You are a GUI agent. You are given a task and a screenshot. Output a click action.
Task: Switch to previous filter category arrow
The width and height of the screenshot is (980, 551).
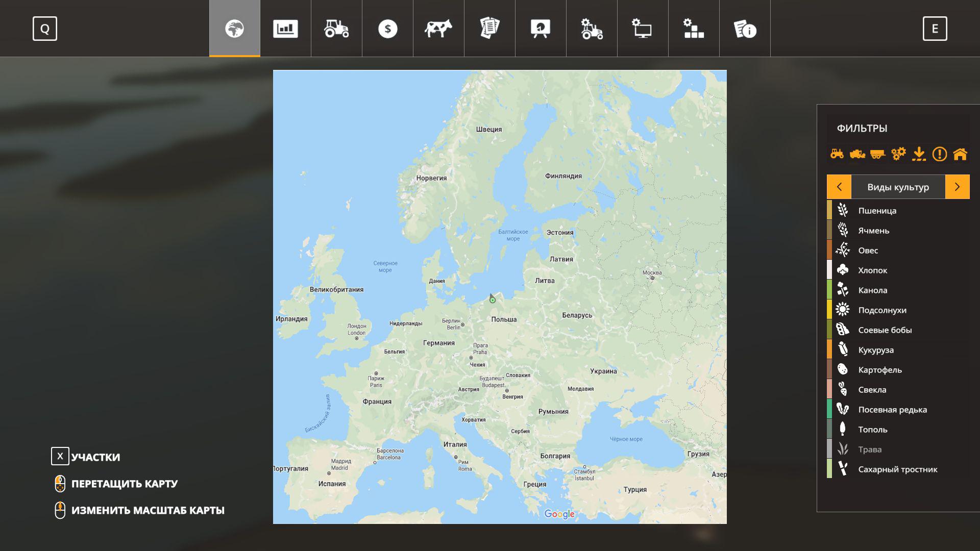click(839, 187)
